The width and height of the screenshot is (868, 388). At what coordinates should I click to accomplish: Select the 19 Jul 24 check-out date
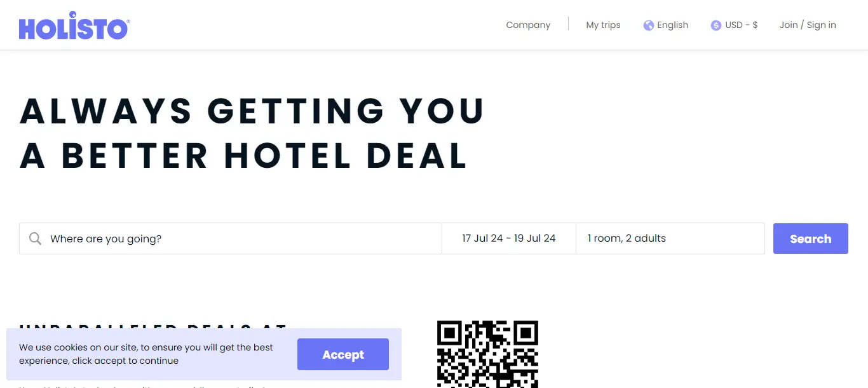(535, 239)
